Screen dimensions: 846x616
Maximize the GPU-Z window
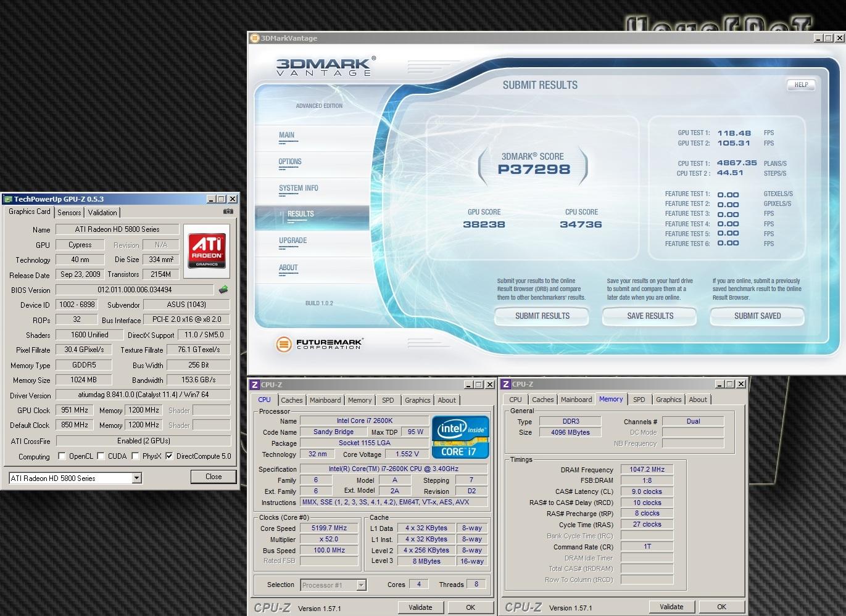pos(222,199)
